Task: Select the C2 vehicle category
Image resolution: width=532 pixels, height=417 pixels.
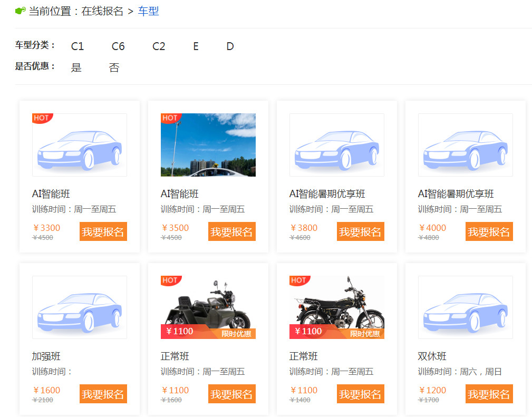Action: tap(159, 46)
